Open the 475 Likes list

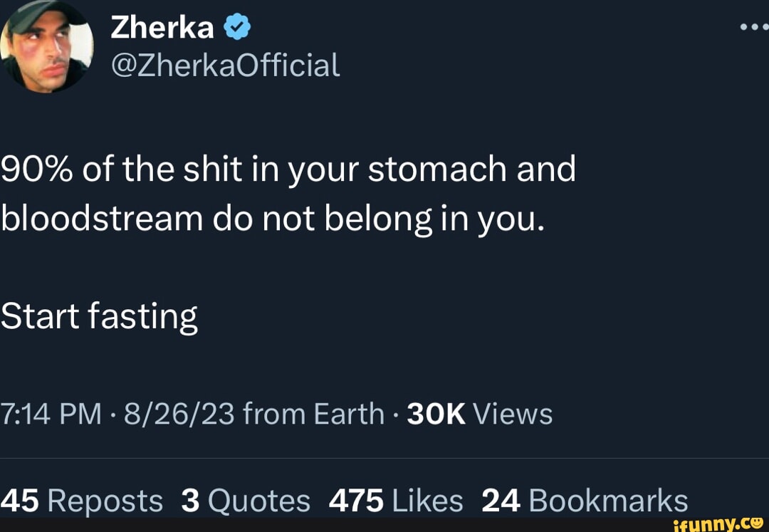pos(396,500)
